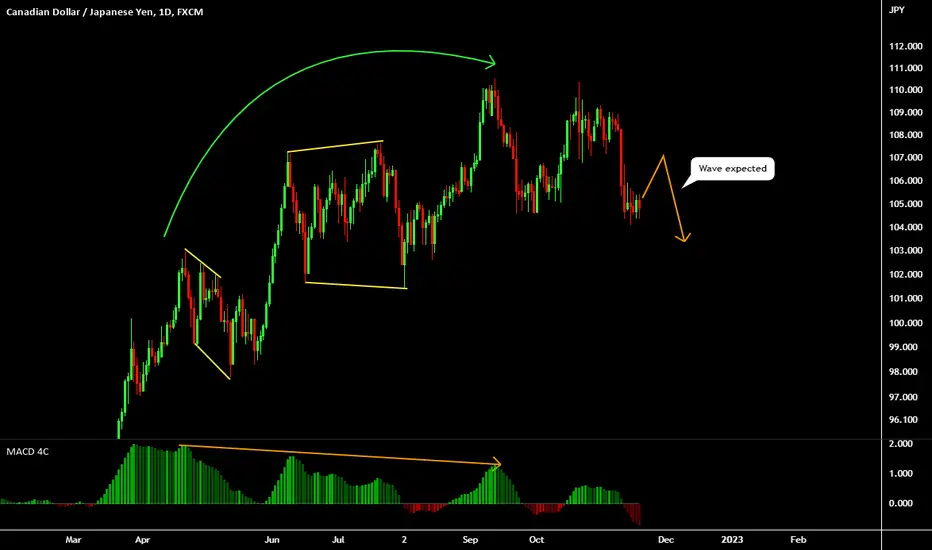Screen dimensions: 932x550
Task: Click the MACD 4C indicator label
Action: tap(27, 452)
